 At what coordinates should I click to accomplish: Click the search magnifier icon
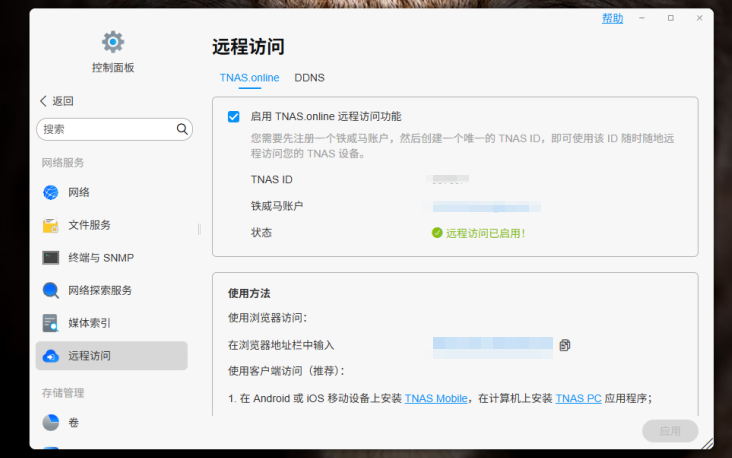tap(183, 129)
